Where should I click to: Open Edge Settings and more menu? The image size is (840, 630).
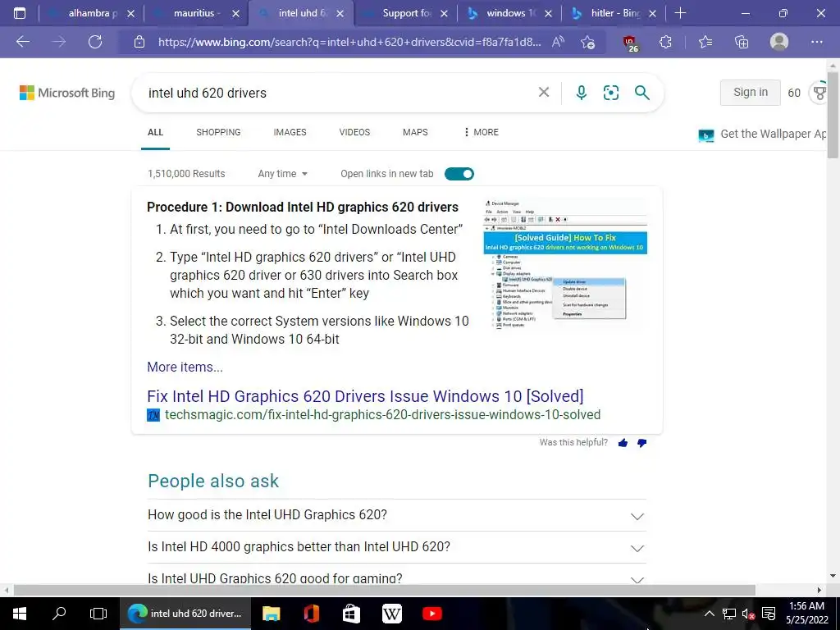click(x=816, y=42)
